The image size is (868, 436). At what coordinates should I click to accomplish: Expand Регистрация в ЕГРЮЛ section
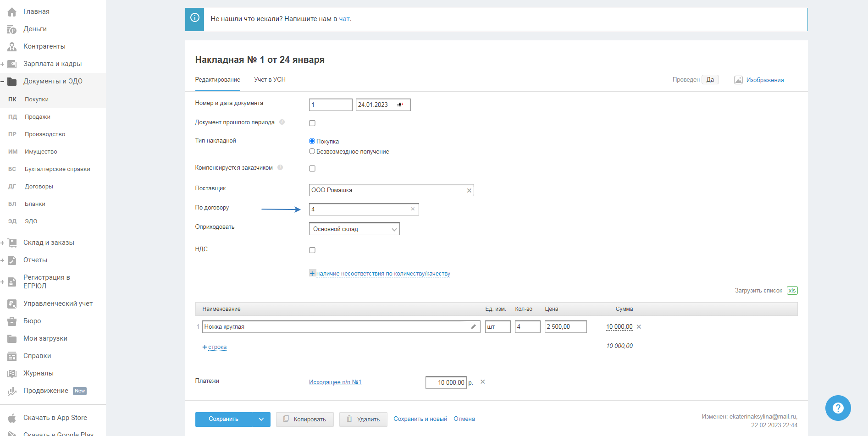click(x=3, y=282)
